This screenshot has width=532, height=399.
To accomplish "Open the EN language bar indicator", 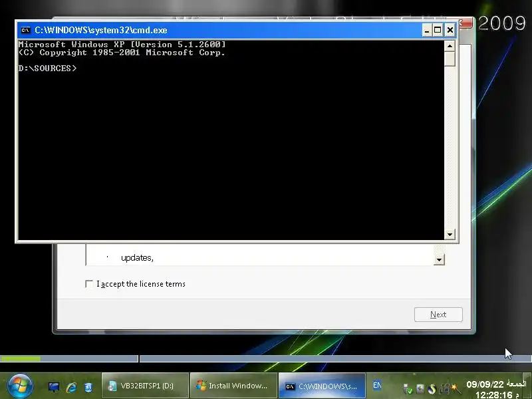I will [377, 385].
